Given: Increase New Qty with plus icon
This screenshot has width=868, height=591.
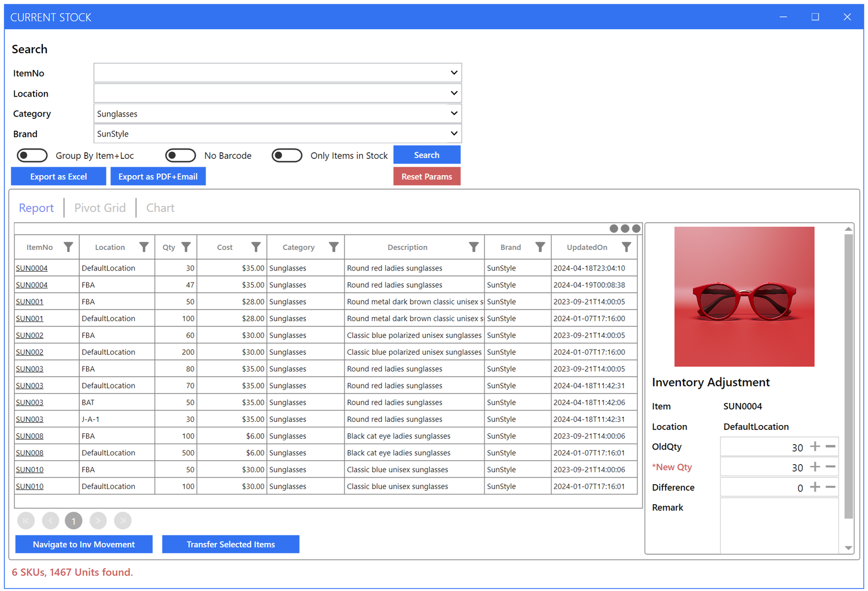Looking at the screenshot, I should click(x=815, y=467).
